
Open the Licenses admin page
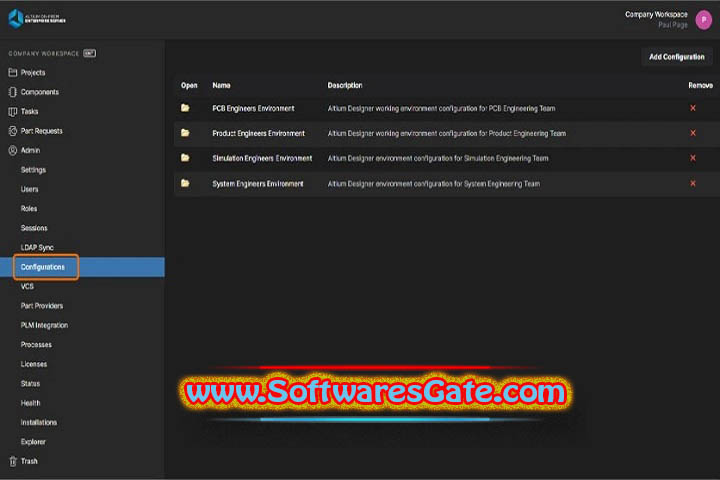pos(34,364)
